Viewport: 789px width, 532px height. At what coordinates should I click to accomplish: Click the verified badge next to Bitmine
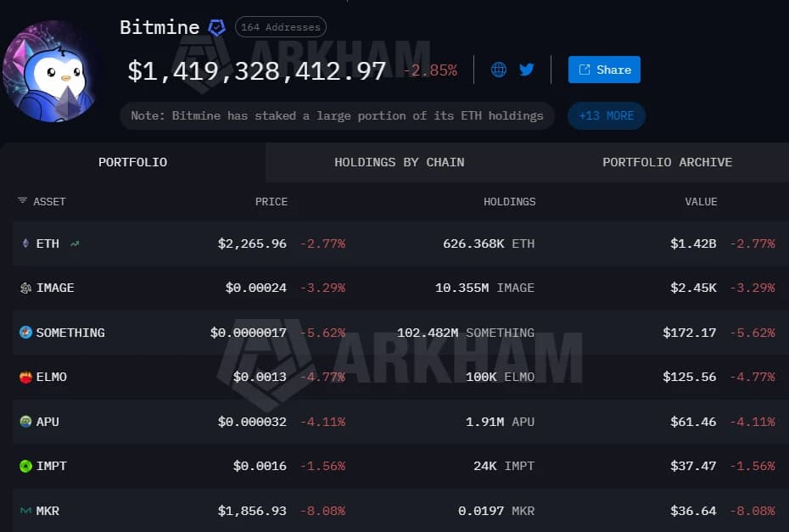[216, 27]
